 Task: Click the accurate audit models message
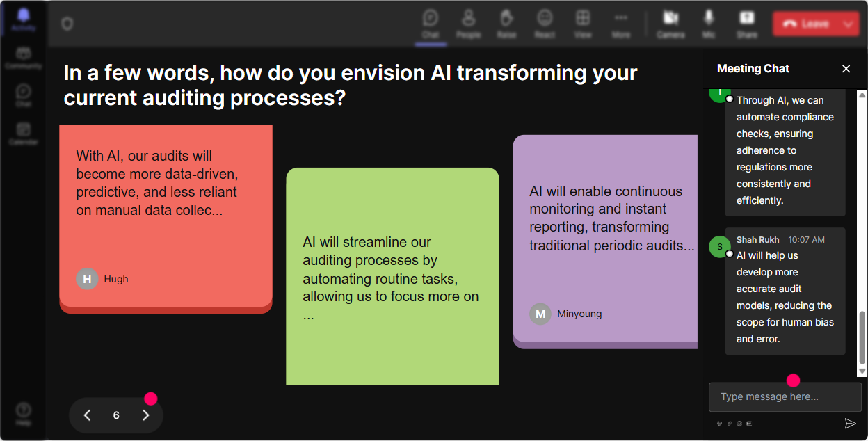point(785,291)
